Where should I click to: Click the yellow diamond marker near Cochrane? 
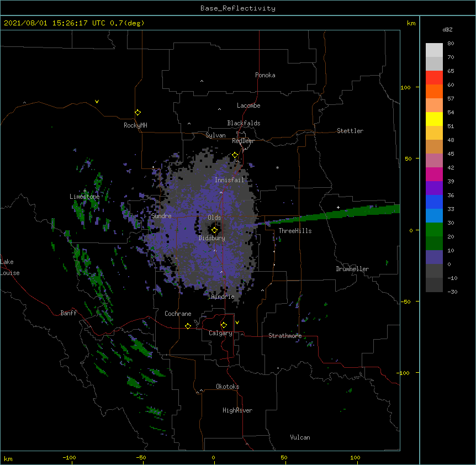[x=188, y=326]
